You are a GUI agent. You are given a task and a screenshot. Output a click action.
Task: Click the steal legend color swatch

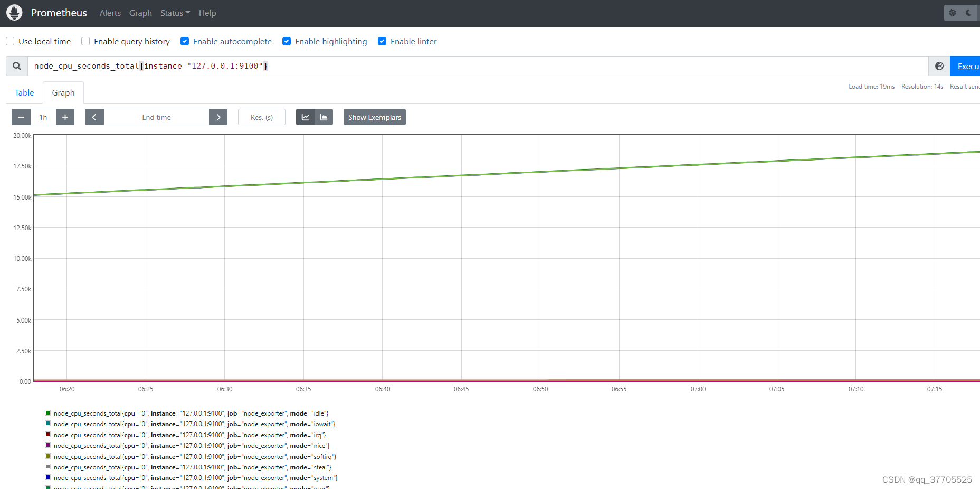[x=48, y=467]
